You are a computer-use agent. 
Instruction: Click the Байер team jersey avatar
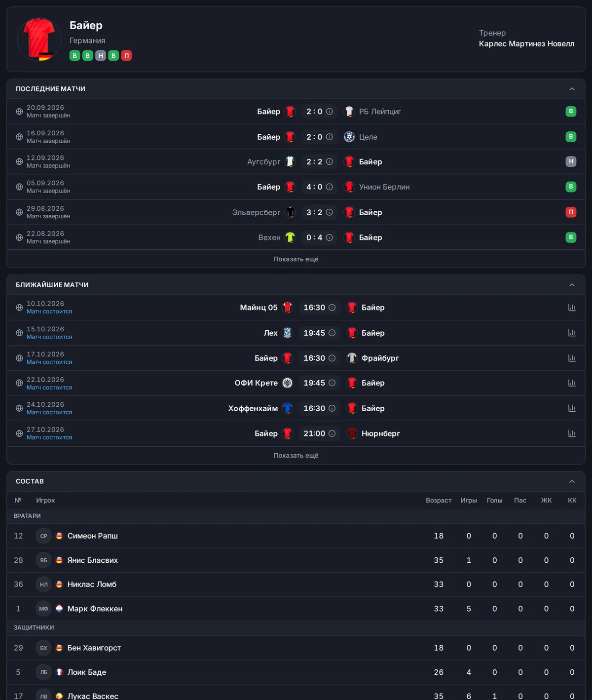(x=39, y=39)
